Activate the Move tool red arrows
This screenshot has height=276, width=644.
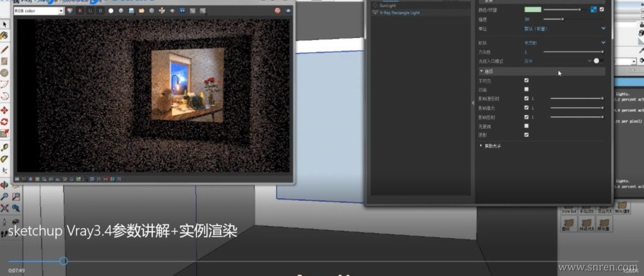pos(4,110)
